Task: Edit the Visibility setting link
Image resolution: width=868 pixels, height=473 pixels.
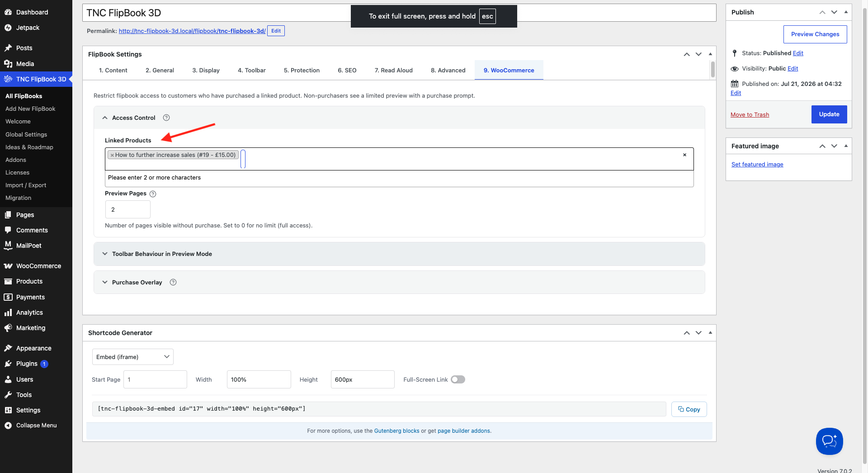Action: point(793,69)
